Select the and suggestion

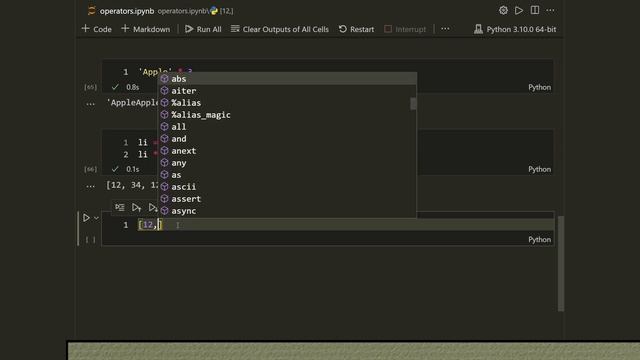[287, 139]
